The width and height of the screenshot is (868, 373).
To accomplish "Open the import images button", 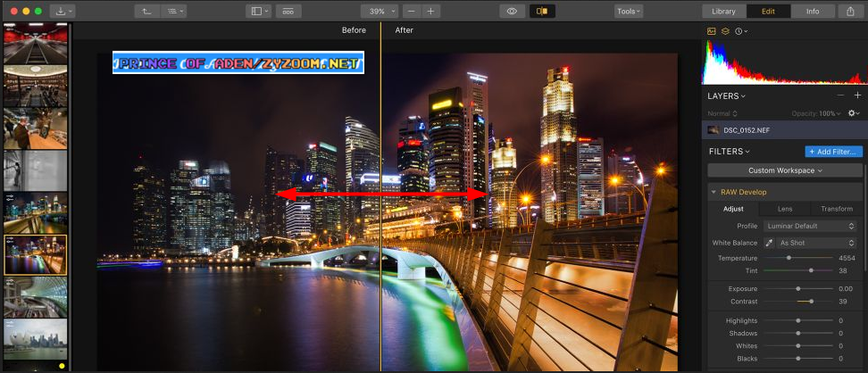I will tap(63, 11).
